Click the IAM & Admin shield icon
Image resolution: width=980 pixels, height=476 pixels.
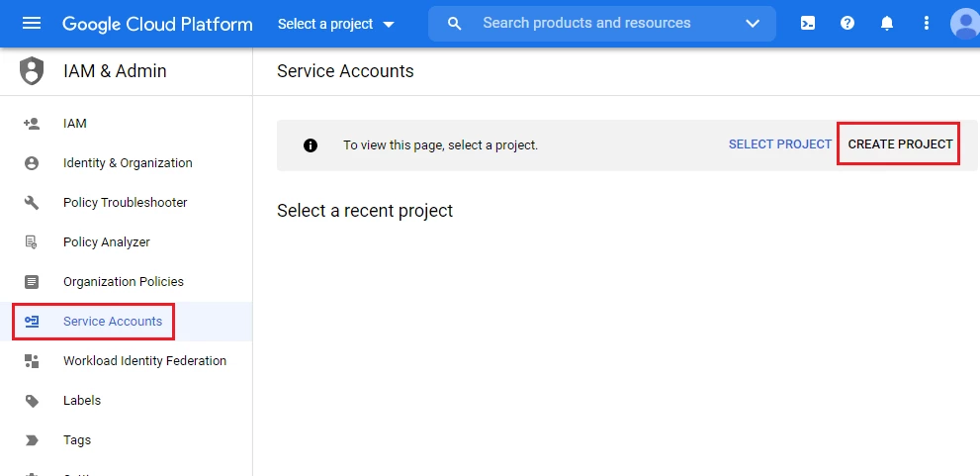point(33,71)
